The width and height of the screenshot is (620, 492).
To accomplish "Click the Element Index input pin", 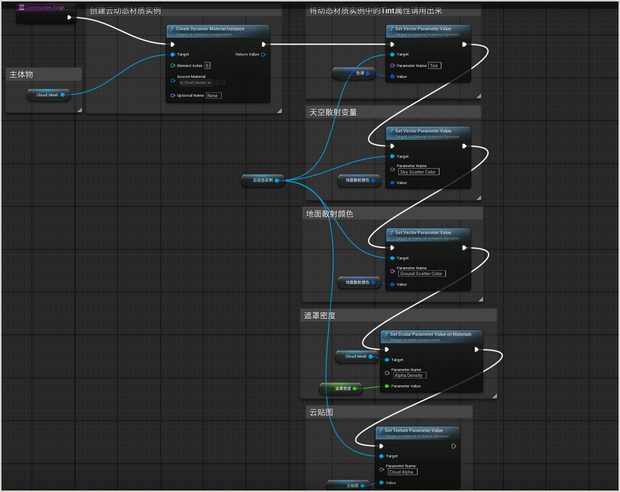I will (x=172, y=65).
